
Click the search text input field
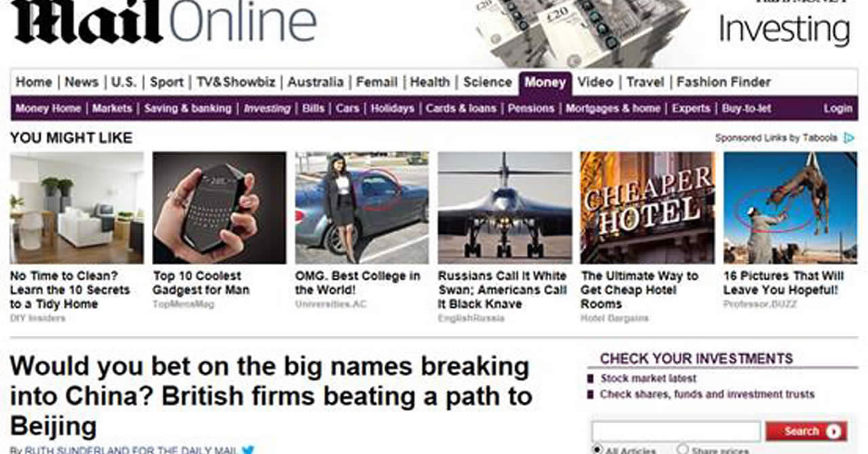tap(676, 431)
